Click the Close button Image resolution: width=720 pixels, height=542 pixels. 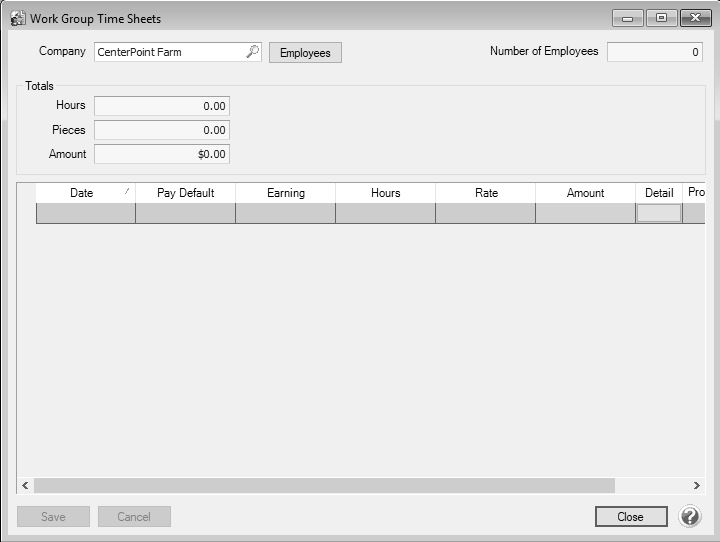pos(630,517)
